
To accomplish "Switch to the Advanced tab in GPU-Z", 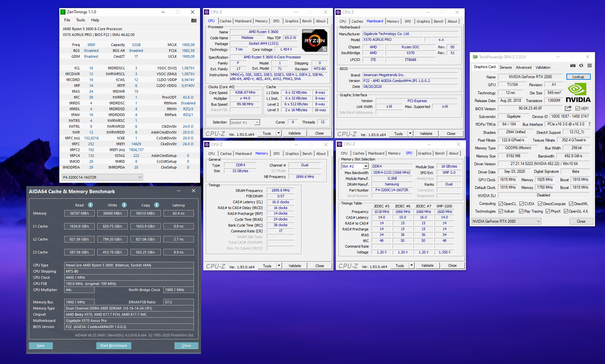I will pyautogui.click(x=524, y=67).
